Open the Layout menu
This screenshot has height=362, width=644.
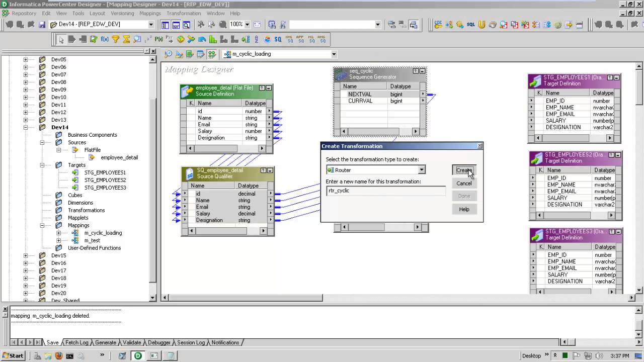pos(97,14)
